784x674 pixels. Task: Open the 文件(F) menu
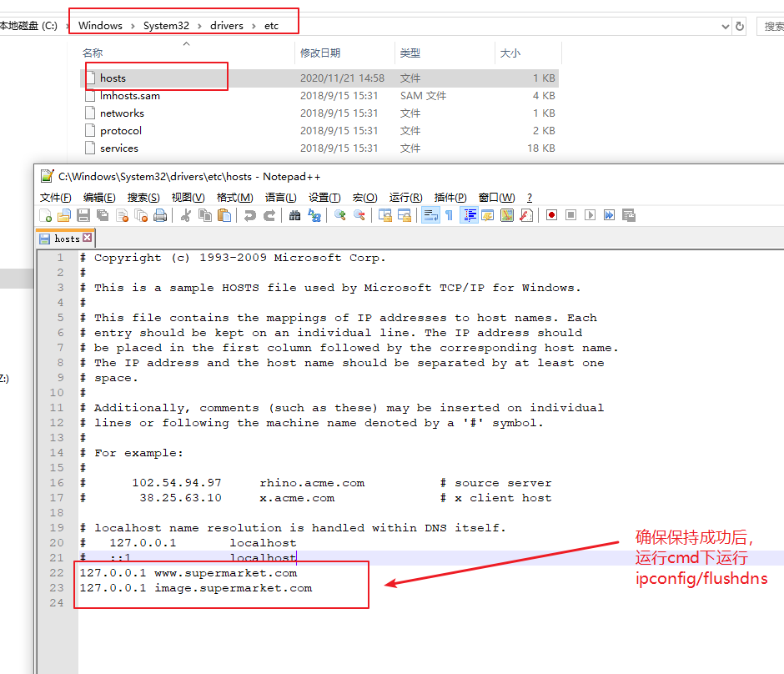pos(56,198)
